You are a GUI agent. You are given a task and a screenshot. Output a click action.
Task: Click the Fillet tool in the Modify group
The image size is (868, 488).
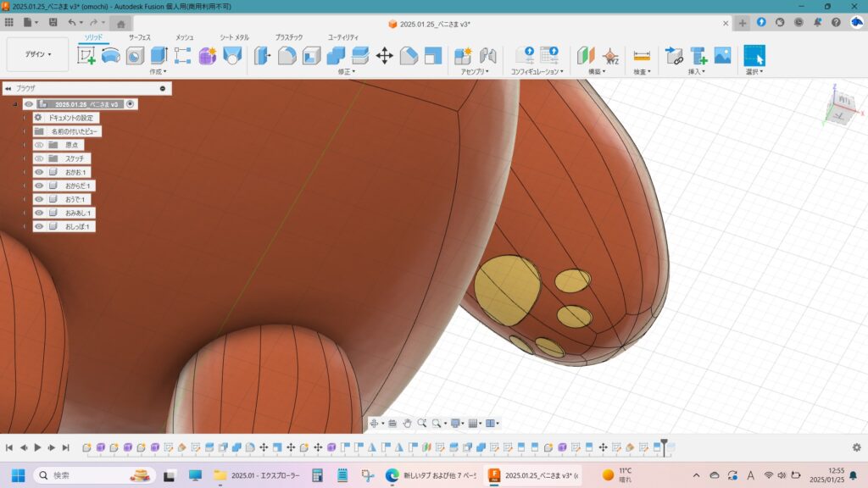(x=287, y=56)
